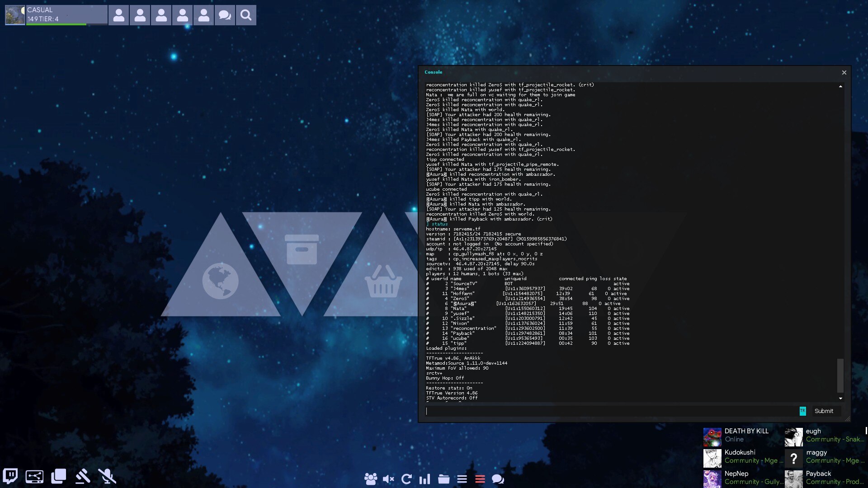Open the bar chart stats icon
Image resolution: width=868 pixels, height=488 pixels.
pyautogui.click(x=425, y=479)
